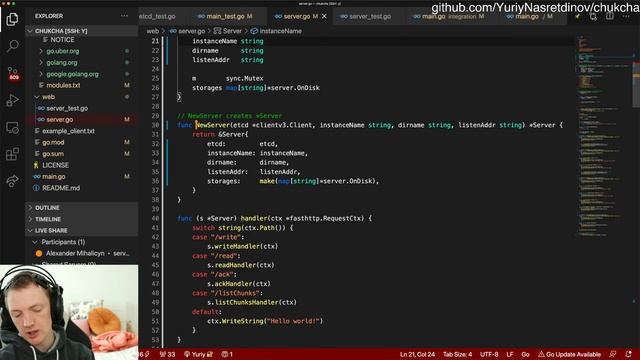Open NOTICE file in explorer

pyautogui.click(x=62, y=40)
